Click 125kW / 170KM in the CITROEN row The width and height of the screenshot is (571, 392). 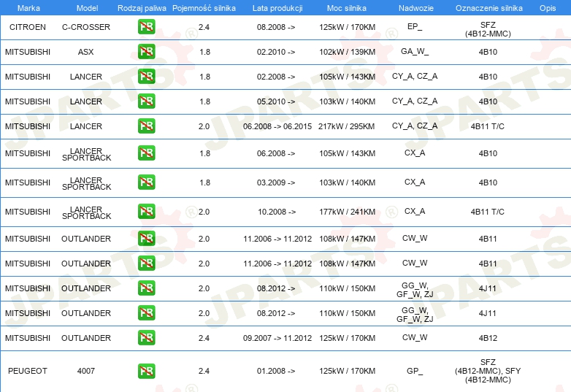[347, 27]
